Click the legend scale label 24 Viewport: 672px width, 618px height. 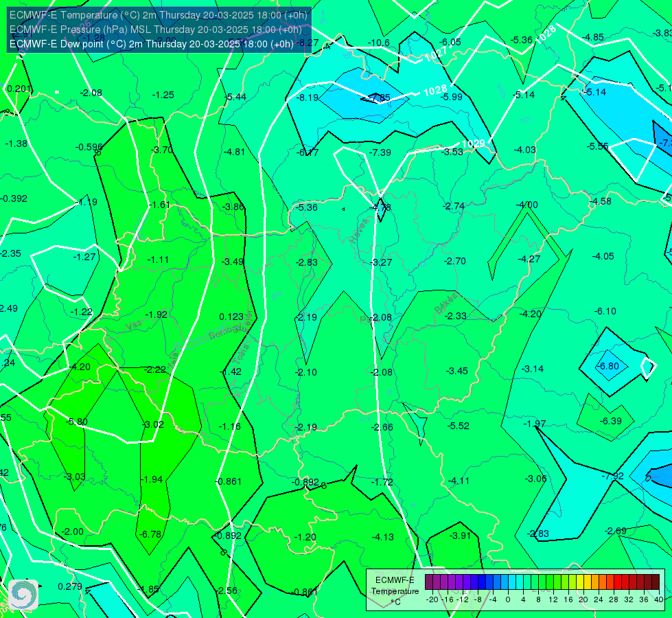click(599, 599)
